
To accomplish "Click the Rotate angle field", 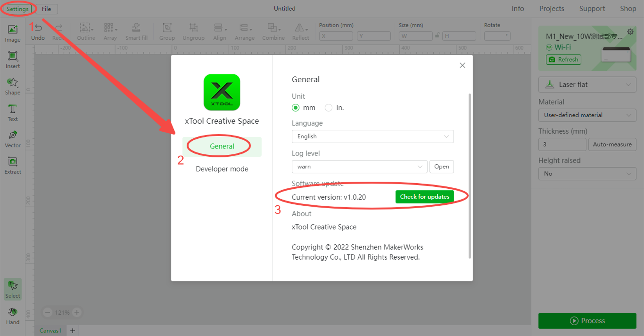I will coord(497,36).
